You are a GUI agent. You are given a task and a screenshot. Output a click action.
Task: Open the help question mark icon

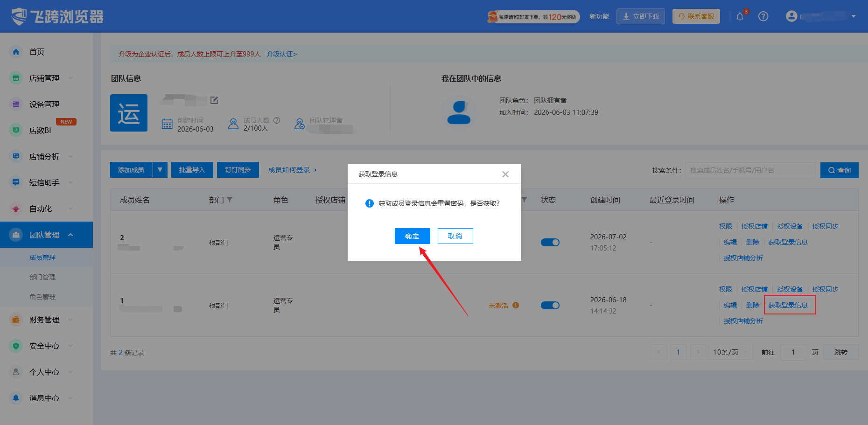(763, 16)
